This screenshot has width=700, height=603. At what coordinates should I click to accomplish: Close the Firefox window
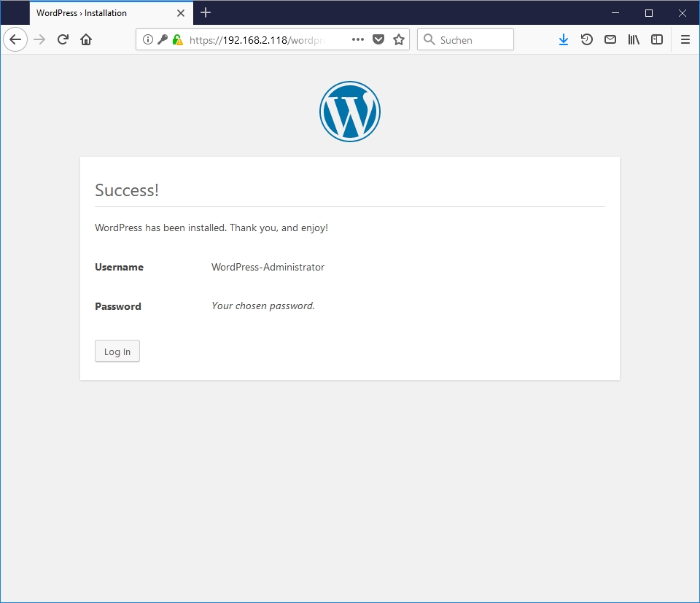click(682, 13)
